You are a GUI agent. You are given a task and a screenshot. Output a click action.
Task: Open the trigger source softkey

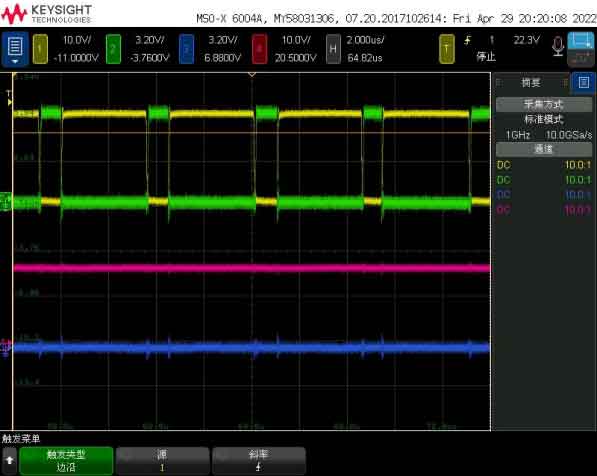(x=162, y=460)
